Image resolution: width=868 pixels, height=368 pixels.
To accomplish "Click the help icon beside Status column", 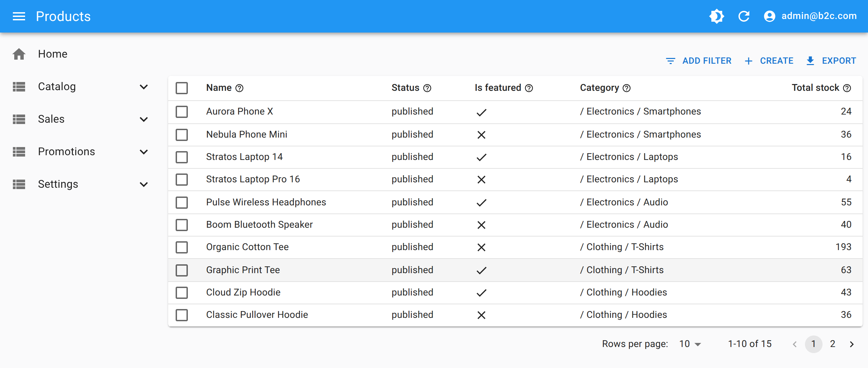I will [x=427, y=88].
